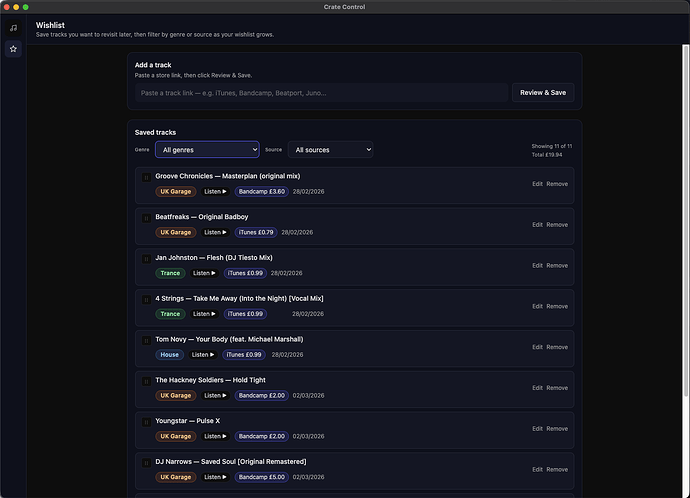Edit the Tom Novy — Your Body track
Screen dimensions: 690x498
537,347
